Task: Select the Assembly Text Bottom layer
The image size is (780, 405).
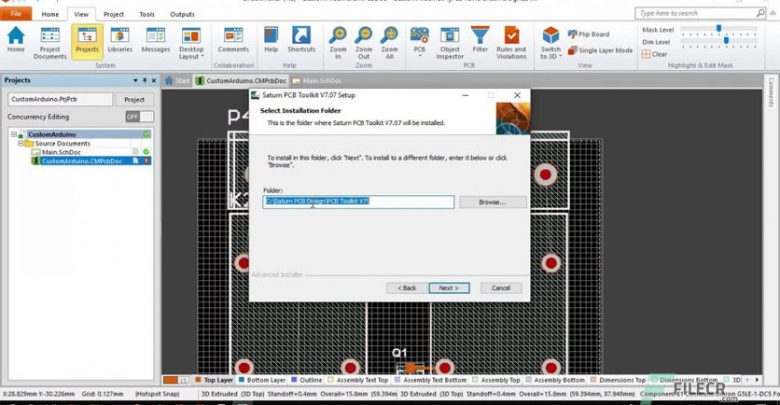Action: (x=430, y=380)
